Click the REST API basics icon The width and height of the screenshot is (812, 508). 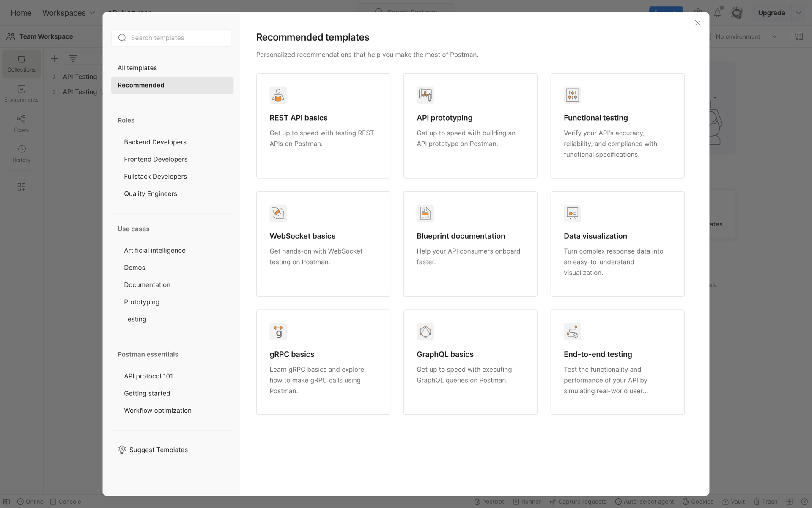point(278,95)
